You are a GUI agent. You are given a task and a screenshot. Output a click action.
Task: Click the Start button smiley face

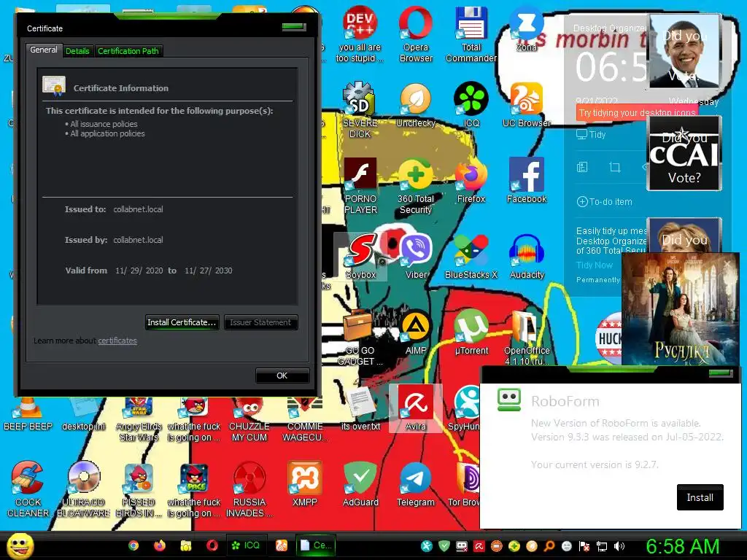tap(20, 545)
